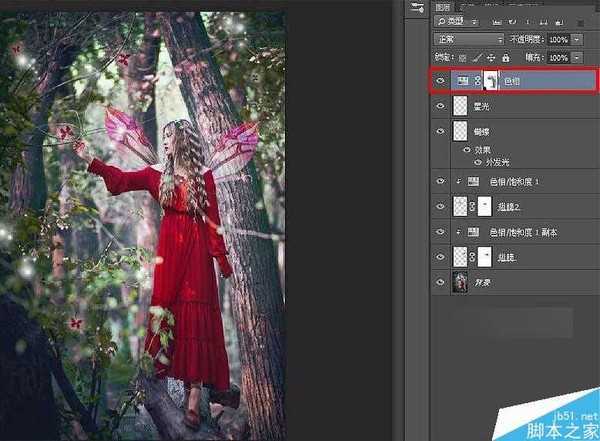600x441 pixels.
Task: Click the 色相 layer mask thumbnail
Action: tap(490, 80)
